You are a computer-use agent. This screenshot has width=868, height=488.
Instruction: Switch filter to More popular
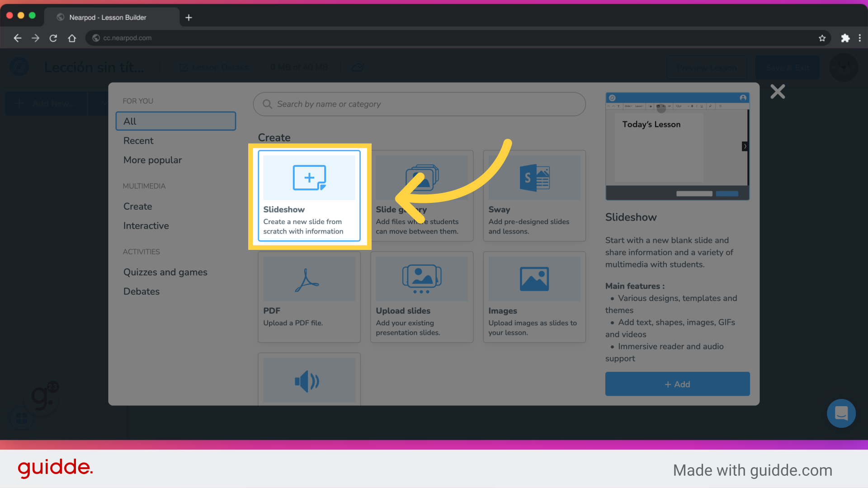click(152, 160)
